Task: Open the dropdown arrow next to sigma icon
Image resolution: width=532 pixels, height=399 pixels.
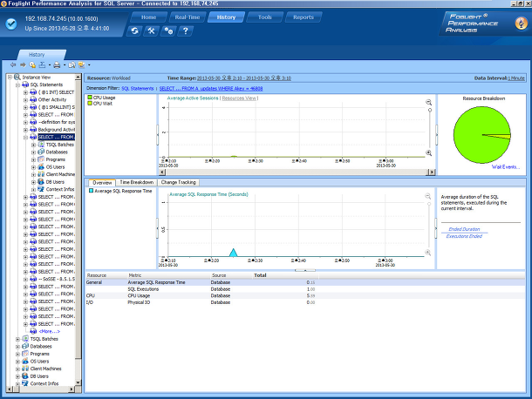Action: [x=49, y=65]
